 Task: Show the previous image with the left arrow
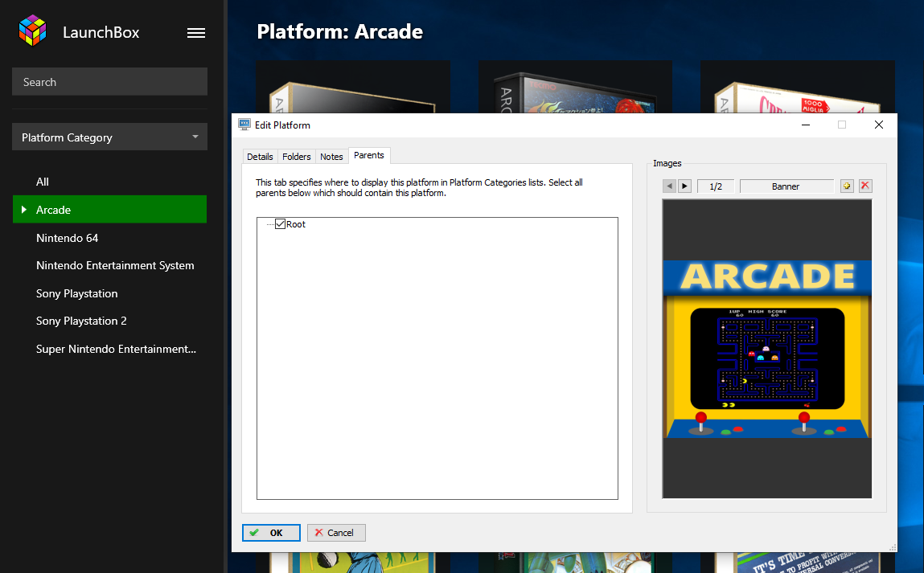click(x=669, y=186)
